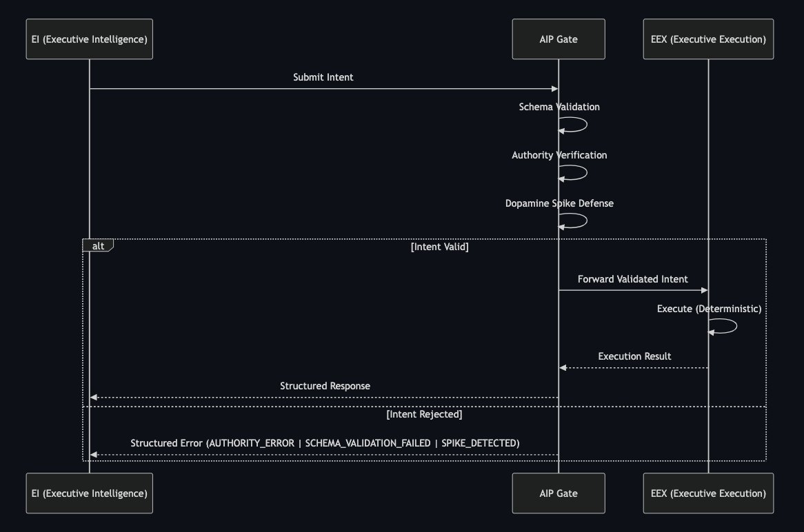Click the Authority Verification self-loop arrow
The image size is (804, 532).
click(573, 173)
